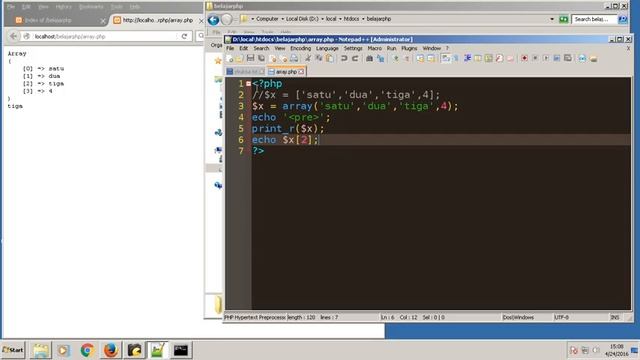Open Chrome from the taskbar
The image size is (640, 360).
(x=87, y=350)
